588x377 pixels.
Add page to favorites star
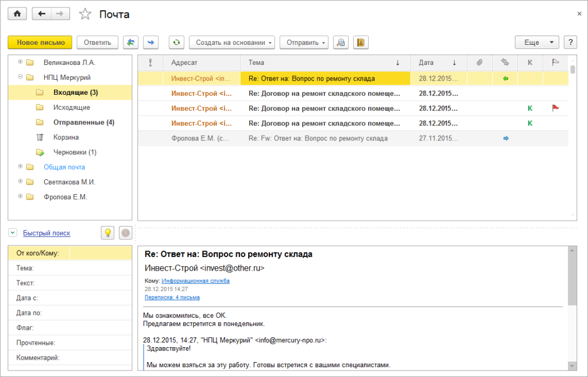click(x=85, y=14)
